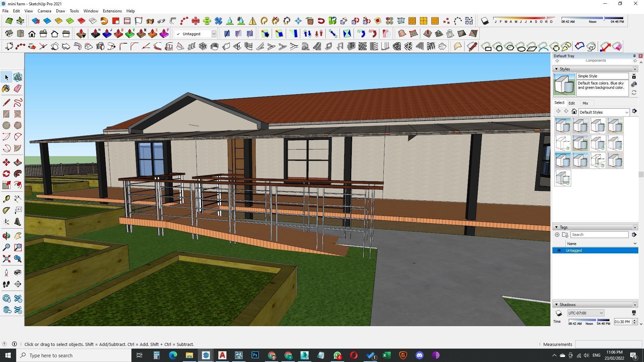644x362 pixels.
Task: Activate the Paint Bucket tool
Action: pyautogui.click(x=6, y=88)
